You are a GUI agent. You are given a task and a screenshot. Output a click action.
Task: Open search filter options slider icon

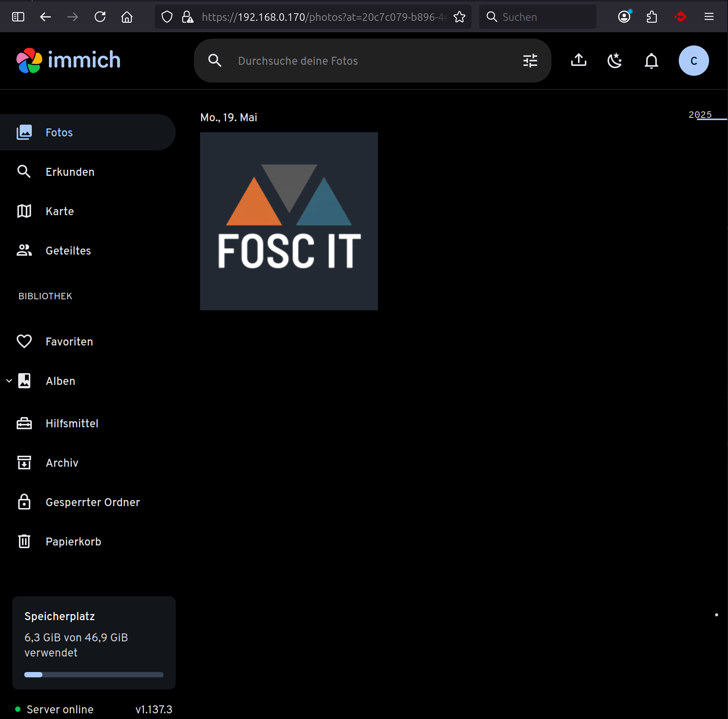coord(530,61)
